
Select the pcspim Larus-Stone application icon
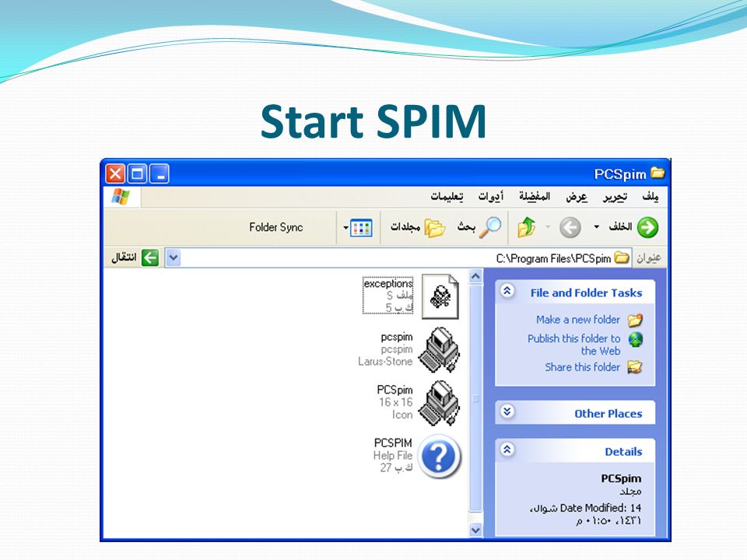(439, 349)
